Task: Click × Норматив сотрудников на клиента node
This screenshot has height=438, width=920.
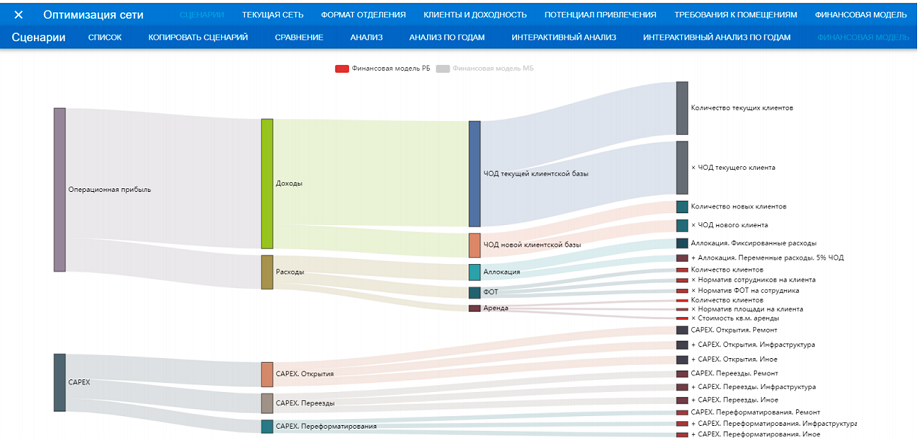Action: pos(682,280)
